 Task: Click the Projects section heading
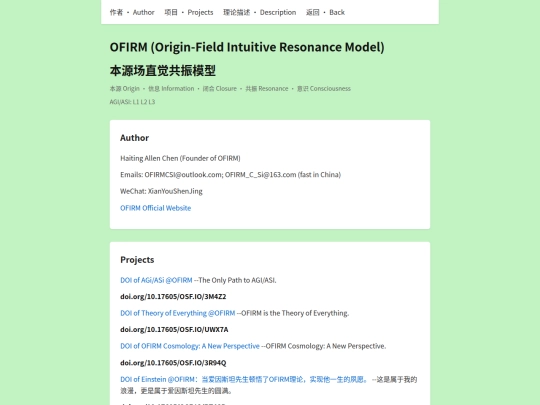(x=137, y=260)
